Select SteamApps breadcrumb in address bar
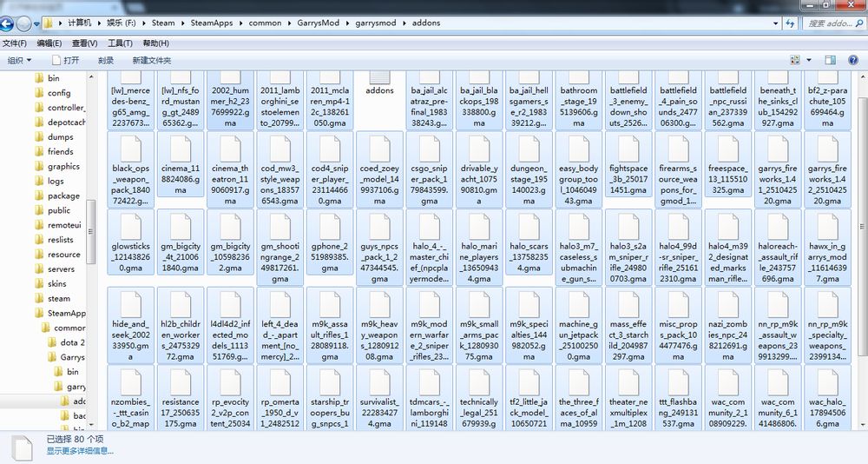The height and width of the screenshot is (464, 868). click(212, 23)
